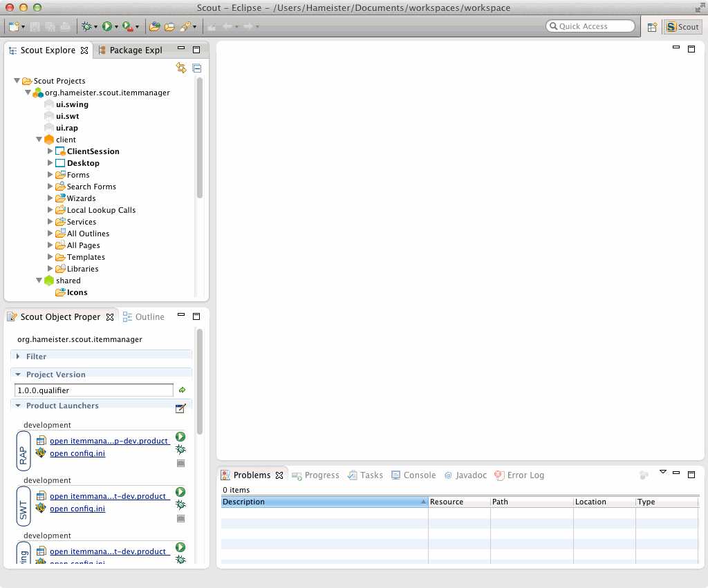Click Link with Editor arrows icon

(181, 68)
